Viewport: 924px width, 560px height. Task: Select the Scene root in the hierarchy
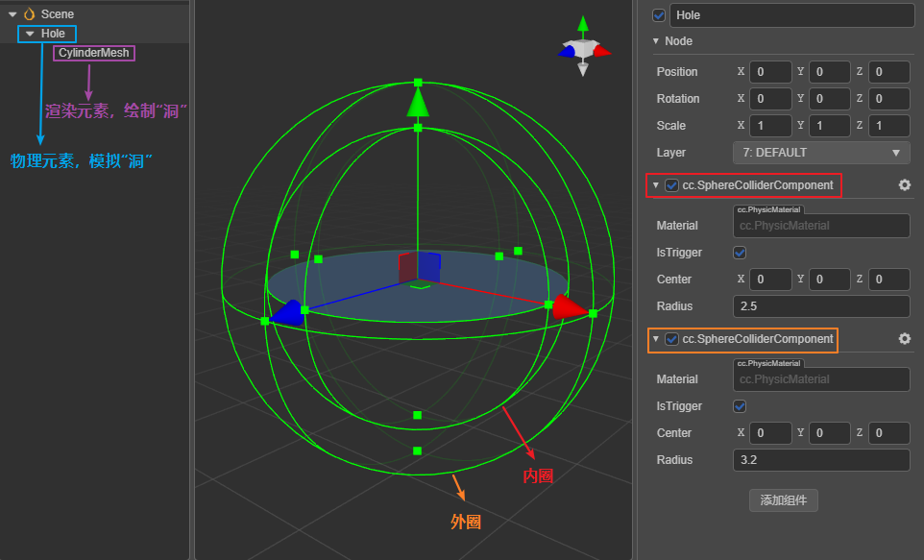click(58, 13)
